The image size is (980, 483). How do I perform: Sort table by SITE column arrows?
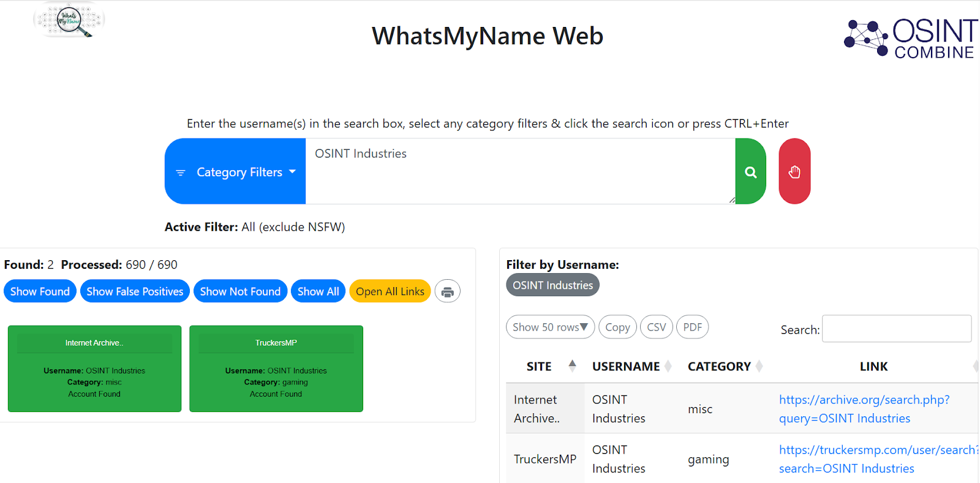tap(572, 366)
